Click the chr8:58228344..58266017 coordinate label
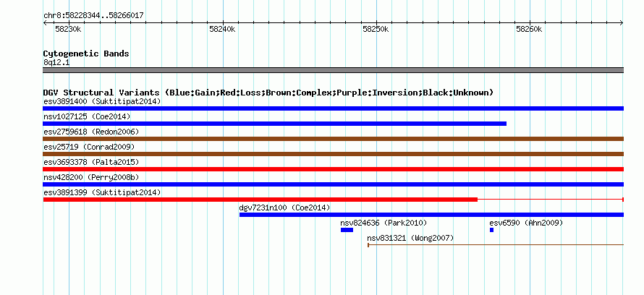644x295 pixels. point(93,16)
